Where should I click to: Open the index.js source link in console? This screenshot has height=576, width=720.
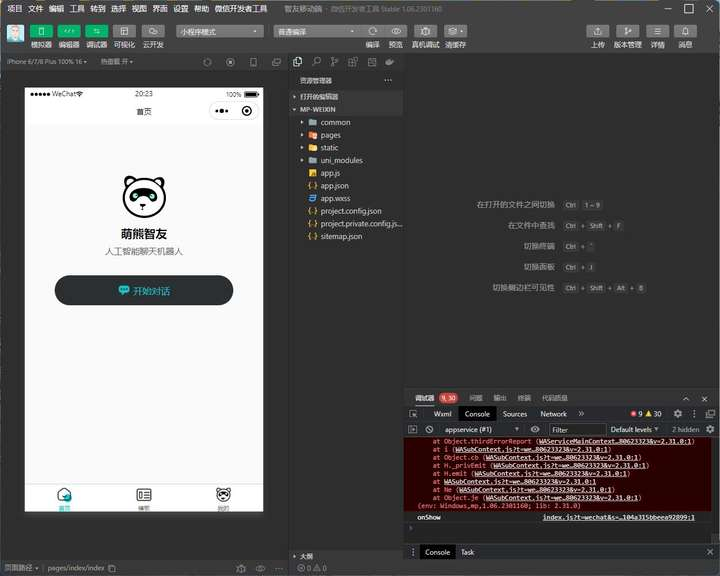618,517
